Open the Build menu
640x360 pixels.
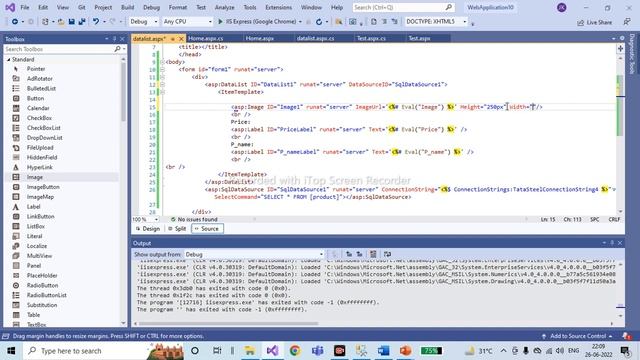pos(127,7)
